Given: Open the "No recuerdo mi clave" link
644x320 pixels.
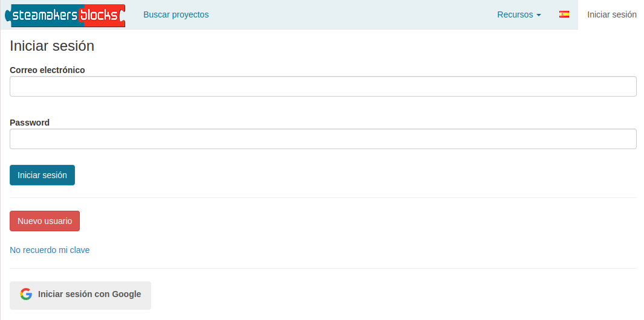Looking at the screenshot, I should click(50, 250).
